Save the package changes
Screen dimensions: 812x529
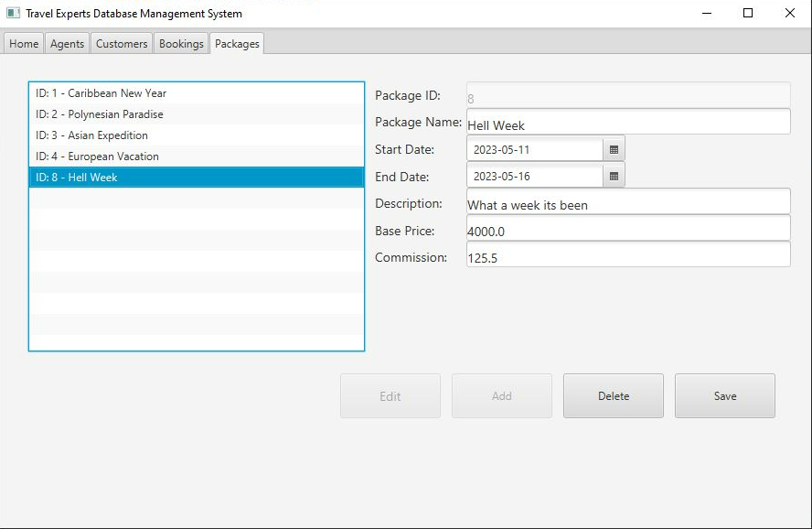click(x=724, y=396)
